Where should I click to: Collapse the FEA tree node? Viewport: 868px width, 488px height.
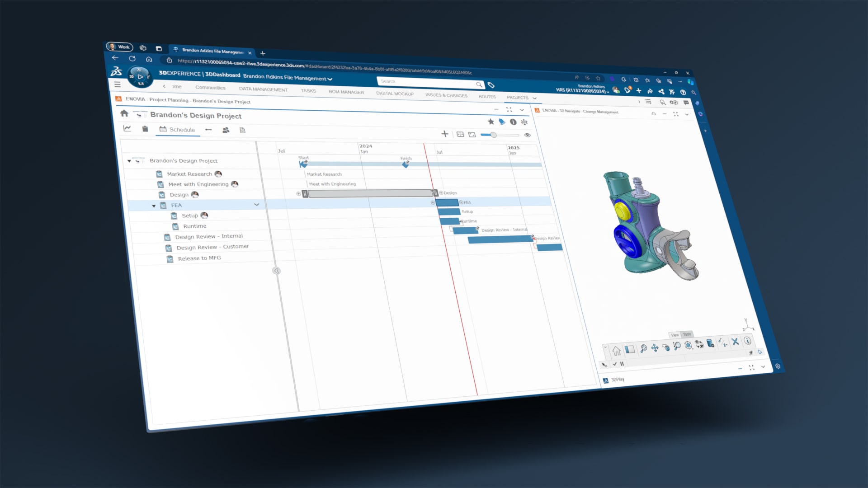(x=154, y=206)
